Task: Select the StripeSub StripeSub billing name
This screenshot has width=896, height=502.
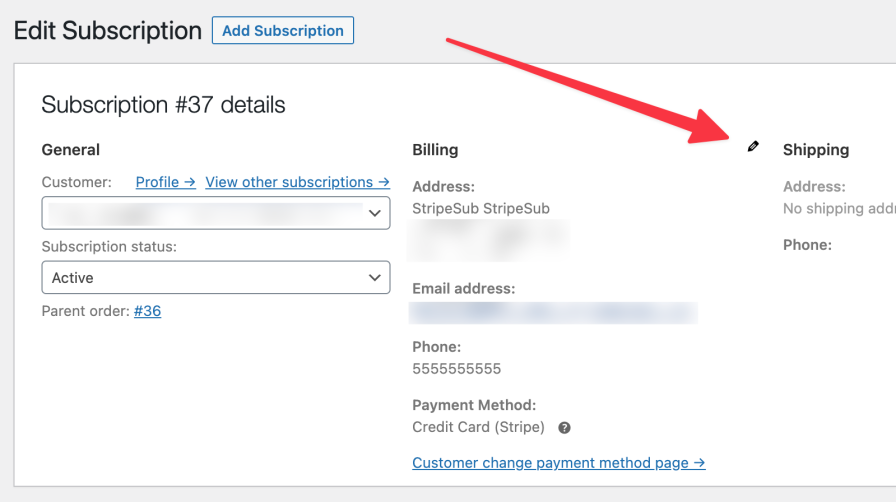Action: pyautogui.click(x=481, y=209)
